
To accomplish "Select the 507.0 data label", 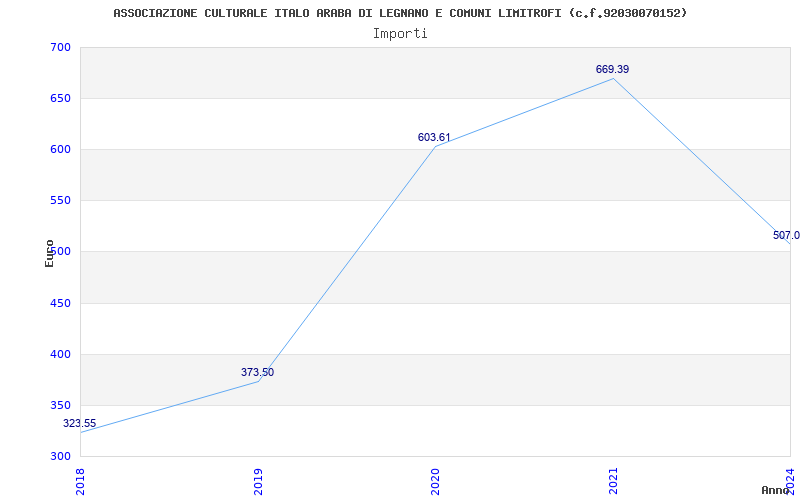I will [x=786, y=235].
